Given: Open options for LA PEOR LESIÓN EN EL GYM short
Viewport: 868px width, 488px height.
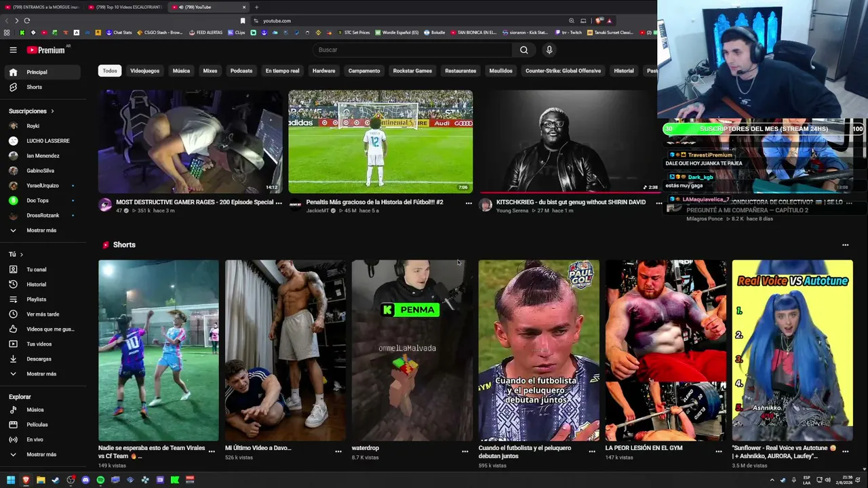Looking at the screenshot, I should click(x=719, y=451).
